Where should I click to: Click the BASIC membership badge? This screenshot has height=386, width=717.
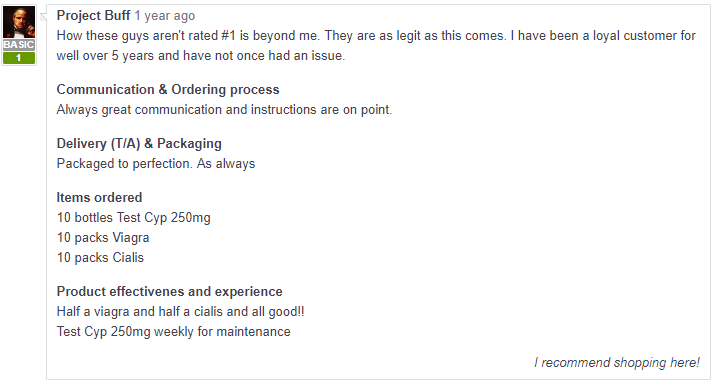tap(19, 45)
